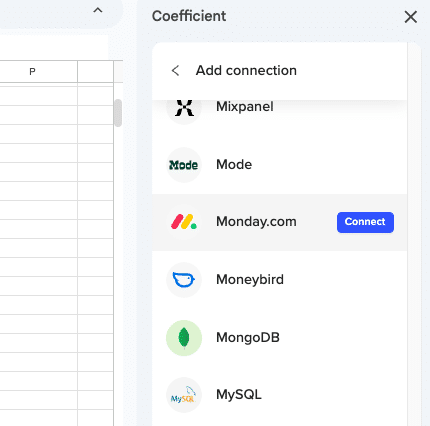This screenshot has width=430, height=426.
Task: Go back from Add connection
Action: click(x=175, y=71)
